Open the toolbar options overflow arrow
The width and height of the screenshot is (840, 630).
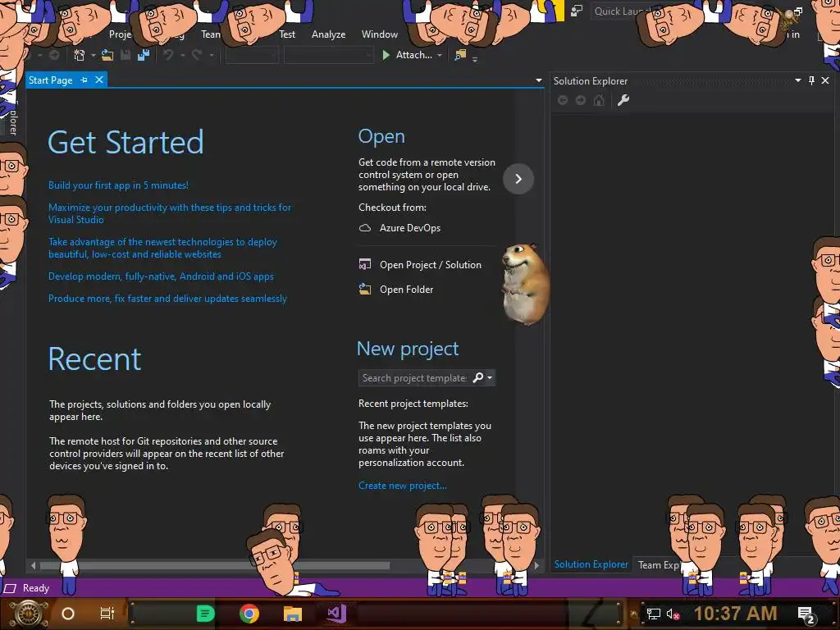pos(475,59)
